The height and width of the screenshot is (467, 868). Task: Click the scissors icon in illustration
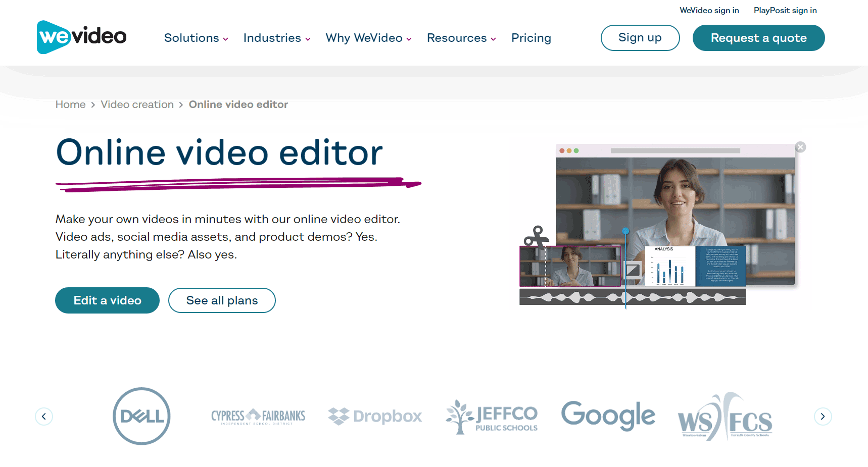536,237
